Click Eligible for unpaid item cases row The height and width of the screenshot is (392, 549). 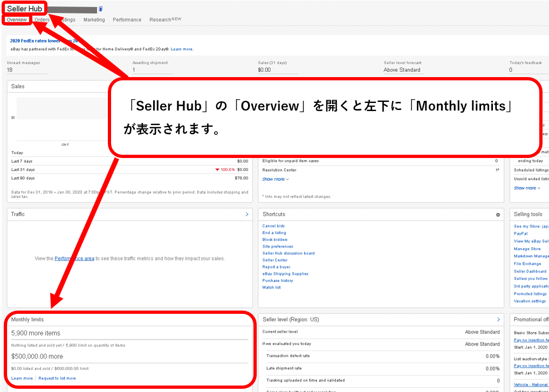coord(380,161)
